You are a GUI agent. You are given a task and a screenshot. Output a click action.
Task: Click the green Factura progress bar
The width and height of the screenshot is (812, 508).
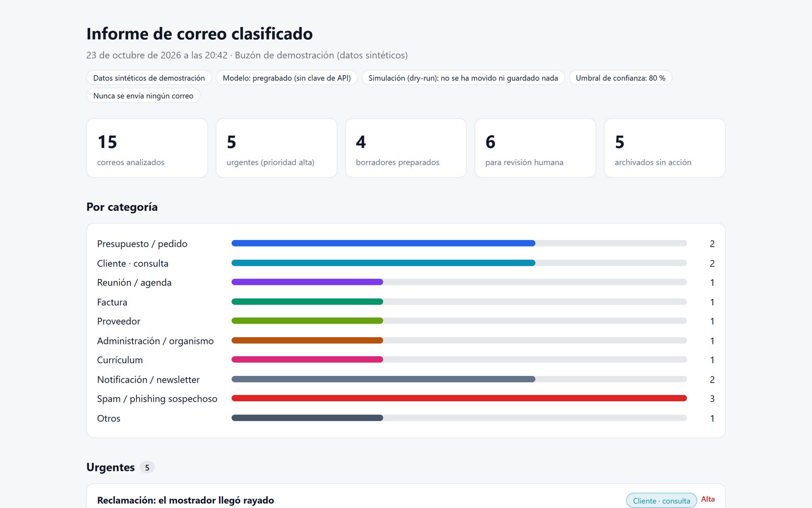click(x=307, y=302)
